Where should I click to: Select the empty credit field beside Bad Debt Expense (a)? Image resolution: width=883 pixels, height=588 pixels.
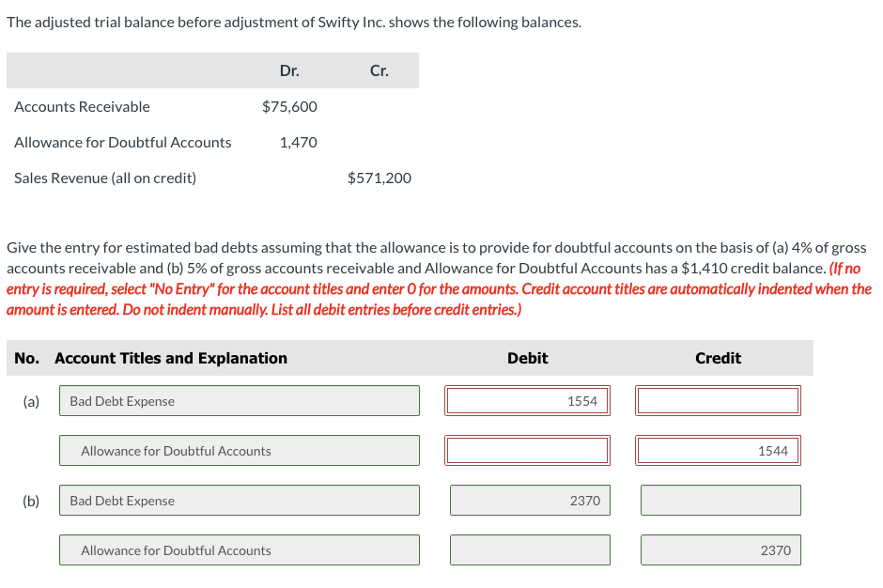pos(720,400)
